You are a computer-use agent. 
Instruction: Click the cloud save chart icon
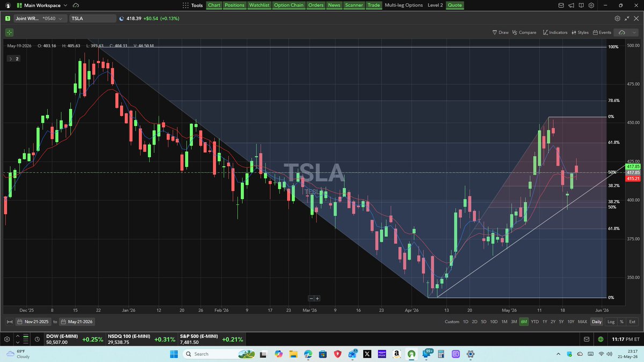click(622, 32)
